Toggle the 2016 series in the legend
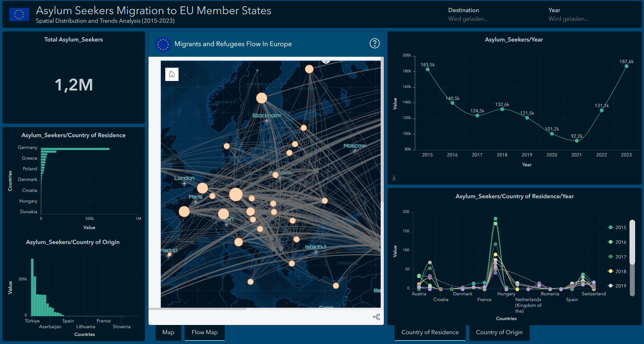 (617, 242)
